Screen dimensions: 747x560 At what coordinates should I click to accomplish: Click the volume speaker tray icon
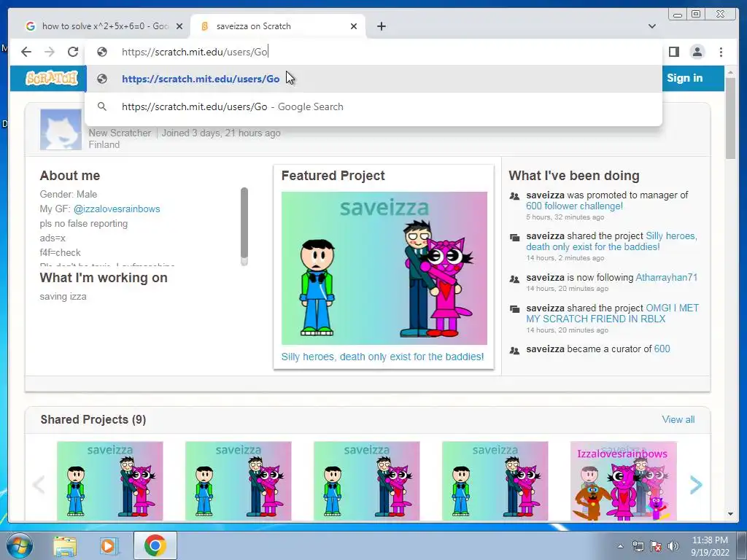tap(673, 546)
